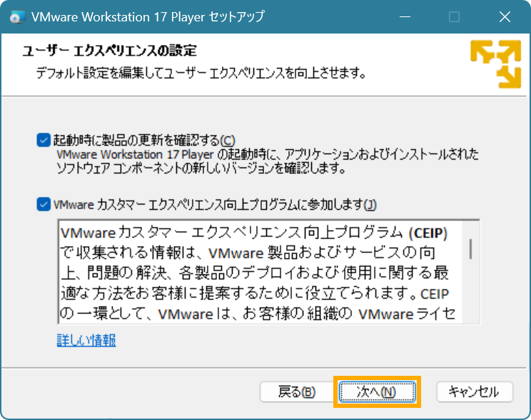Click the CEIP text box scrollbar thumb

coord(471,249)
